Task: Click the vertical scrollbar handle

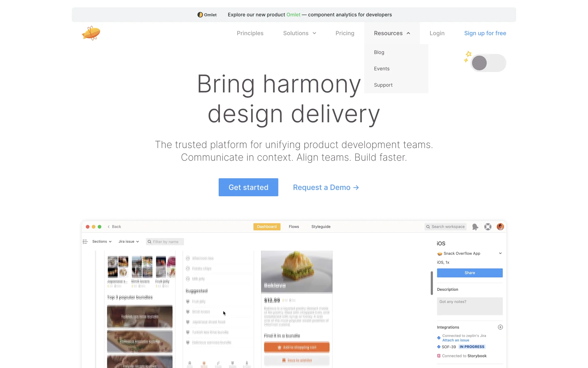Action: (x=432, y=283)
